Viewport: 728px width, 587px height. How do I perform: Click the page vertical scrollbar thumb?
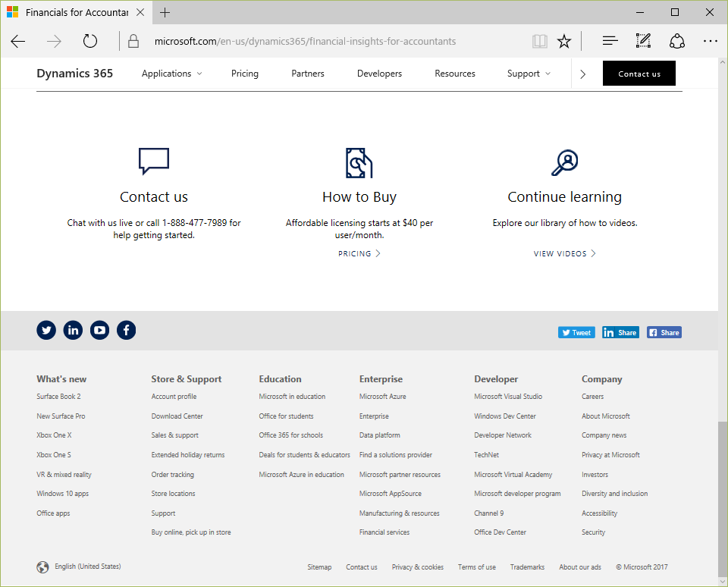coord(723,499)
